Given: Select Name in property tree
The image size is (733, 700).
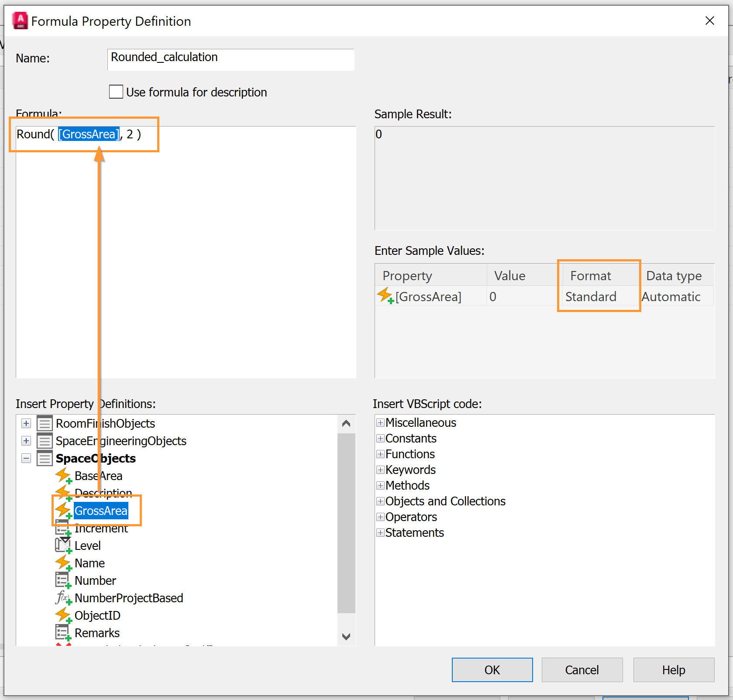Looking at the screenshot, I should tap(89, 563).
